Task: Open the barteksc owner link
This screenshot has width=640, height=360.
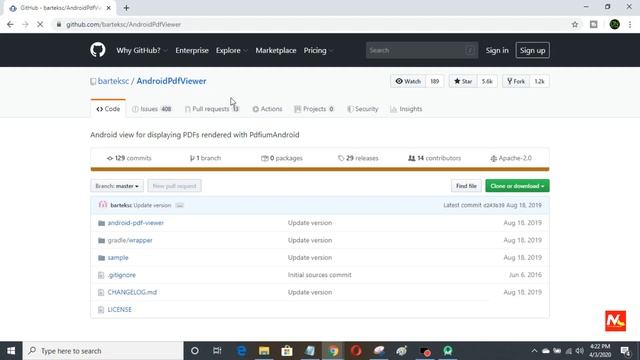Action: [113, 81]
